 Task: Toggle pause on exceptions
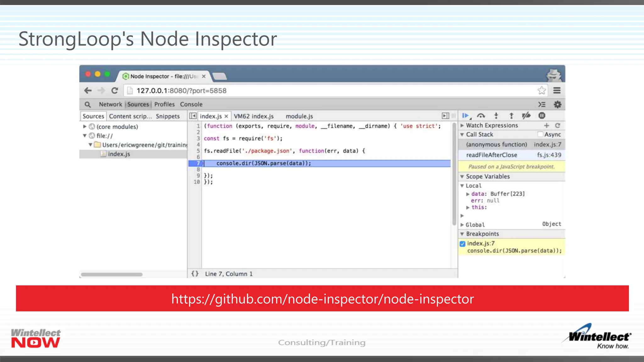[x=541, y=116]
